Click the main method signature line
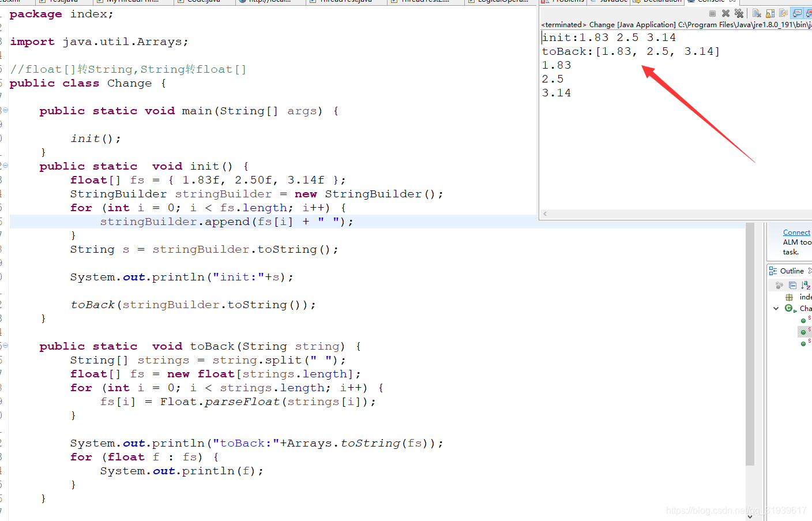Viewport: 812px width, 521px height. (189, 111)
